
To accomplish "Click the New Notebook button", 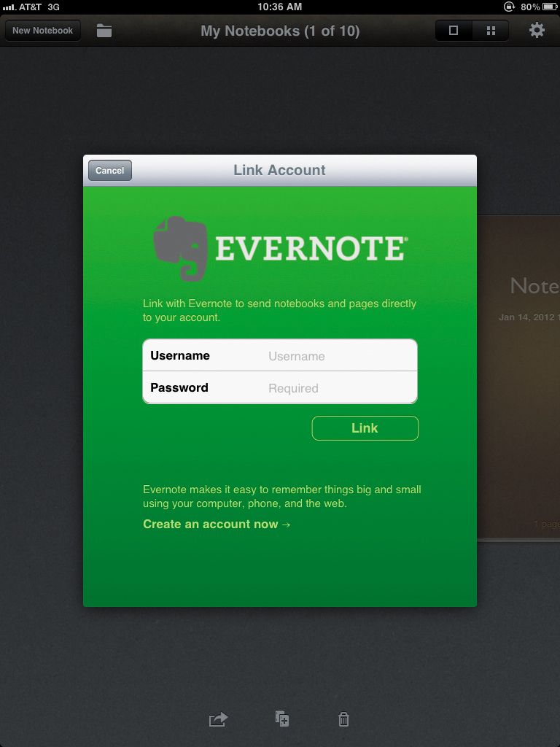I will point(43,31).
